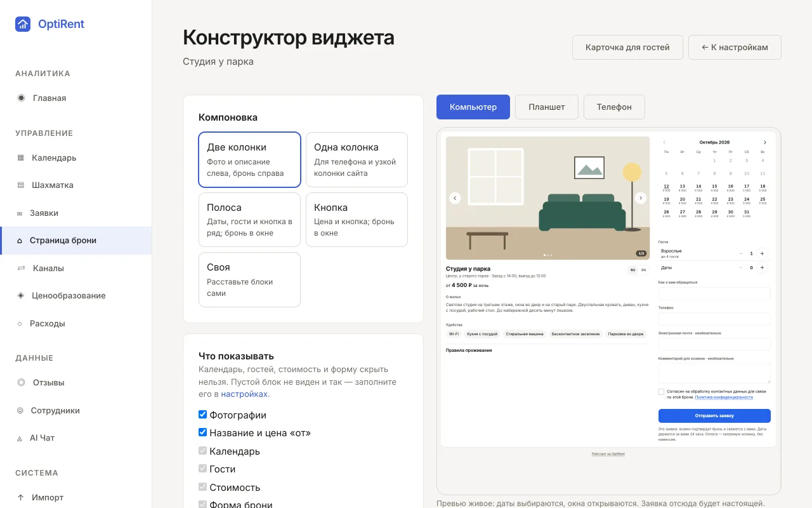The image size is (812, 508).
Task: Click the Сотрудники smiley icon
Action: [20, 410]
